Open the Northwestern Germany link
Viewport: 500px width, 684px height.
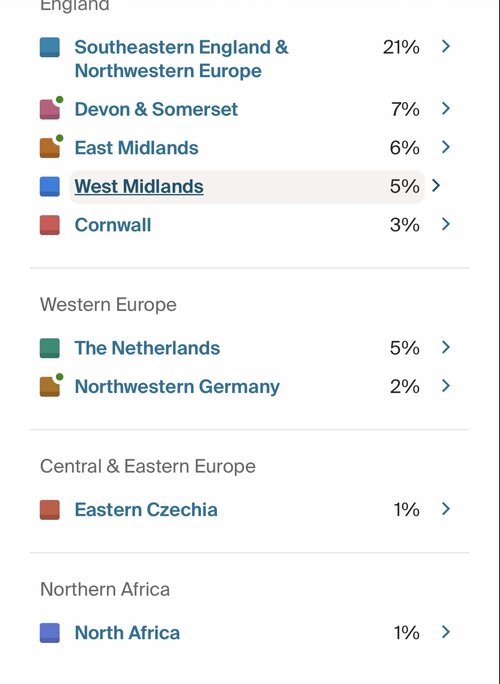pos(177,387)
